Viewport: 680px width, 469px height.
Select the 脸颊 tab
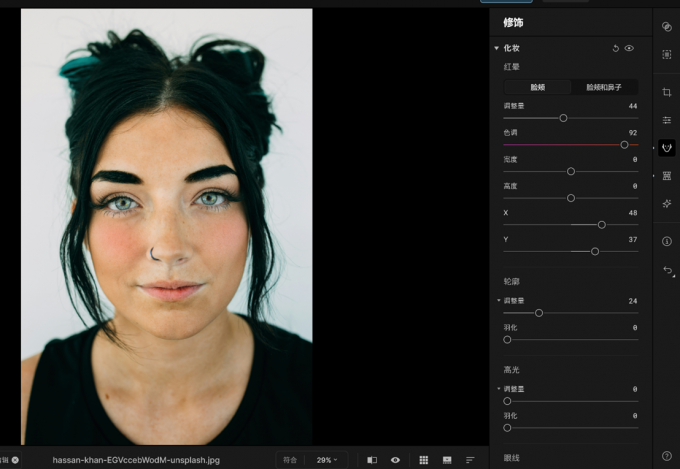pyautogui.click(x=537, y=87)
